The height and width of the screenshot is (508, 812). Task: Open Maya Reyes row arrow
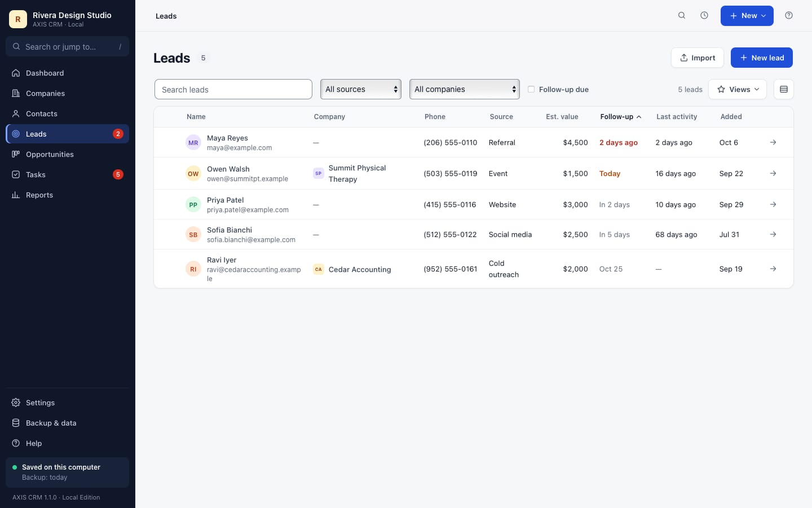[x=773, y=142]
